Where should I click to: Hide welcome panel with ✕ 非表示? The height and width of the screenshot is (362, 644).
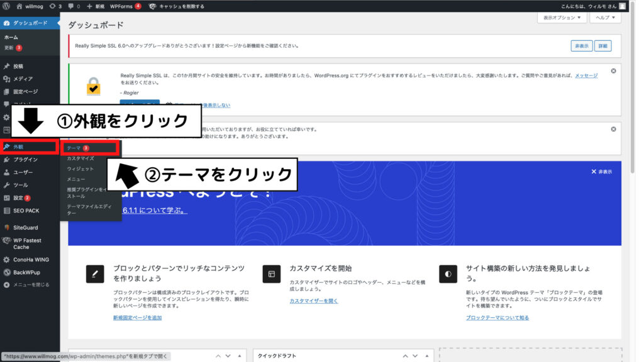pos(602,172)
